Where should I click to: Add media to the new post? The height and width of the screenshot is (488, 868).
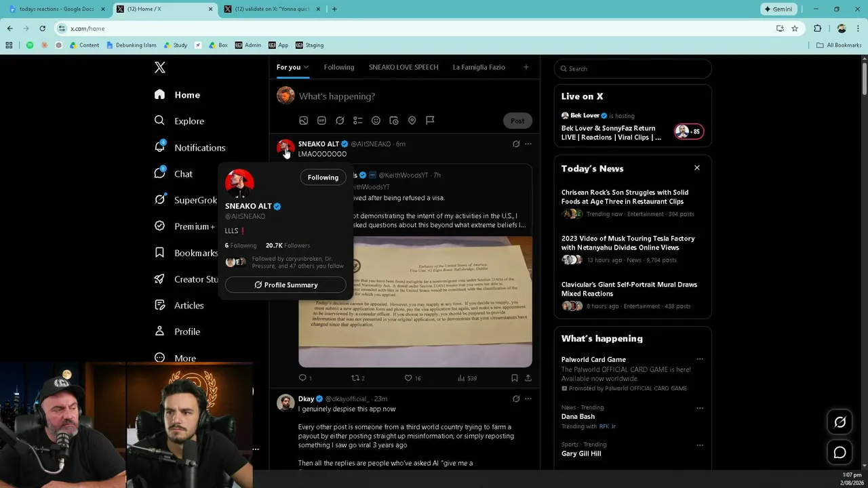304,121
